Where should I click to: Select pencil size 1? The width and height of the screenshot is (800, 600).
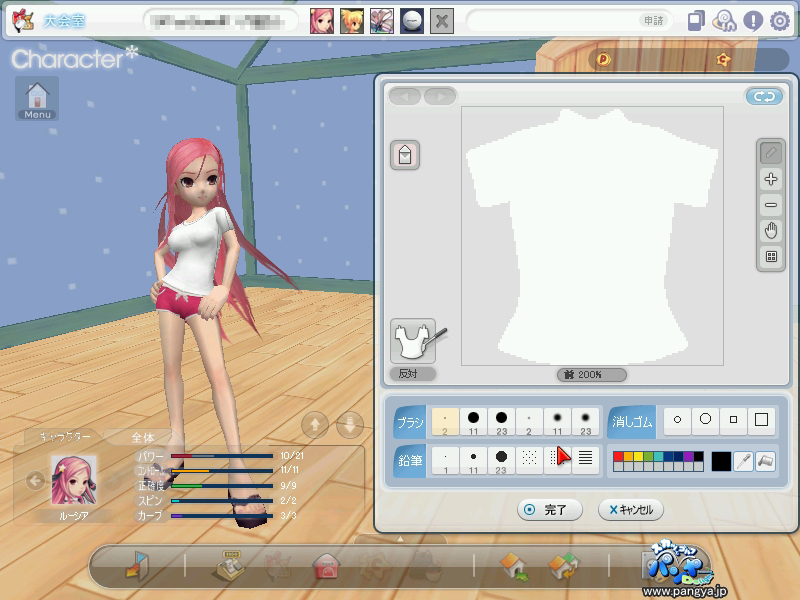[445, 461]
